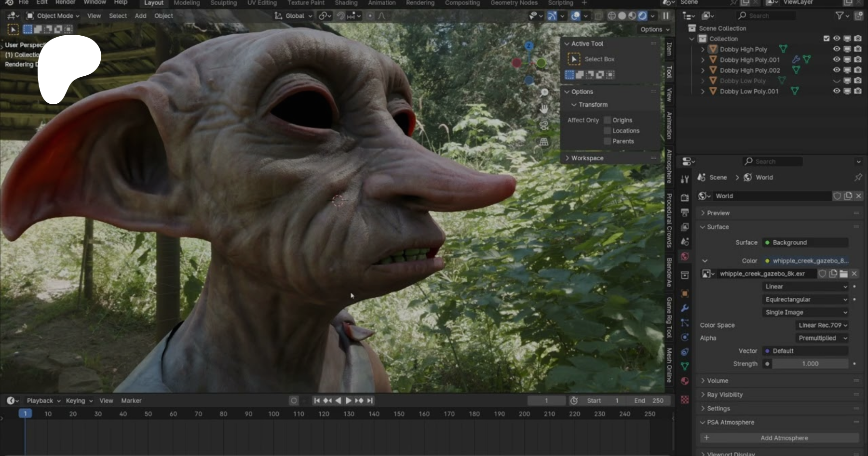Toggle camera view icon in viewport
Image resolution: width=868 pixels, height=456 pixels.
544,125
